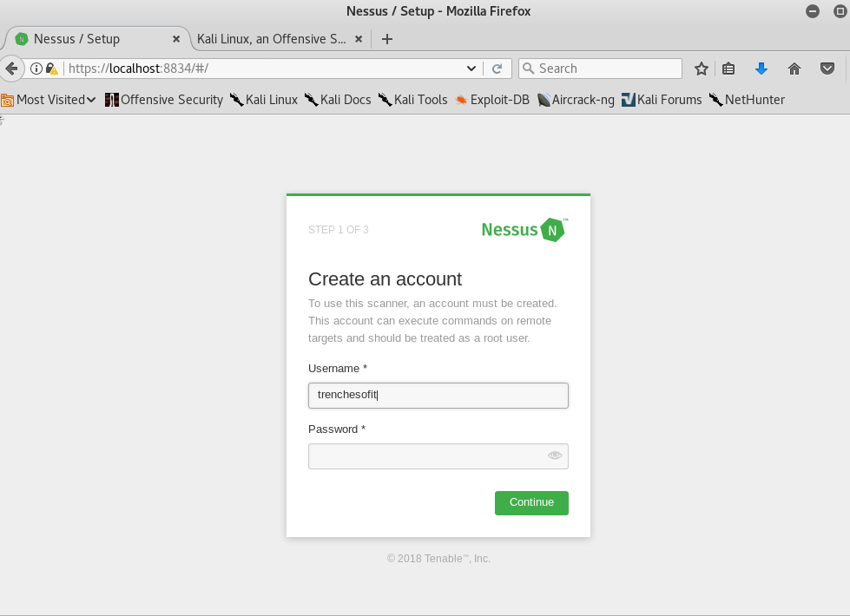The image size is (850, 616).
Task: Open the Aircrack-ng bookmark
Action: pyautogui.click(x=576, y=100)
